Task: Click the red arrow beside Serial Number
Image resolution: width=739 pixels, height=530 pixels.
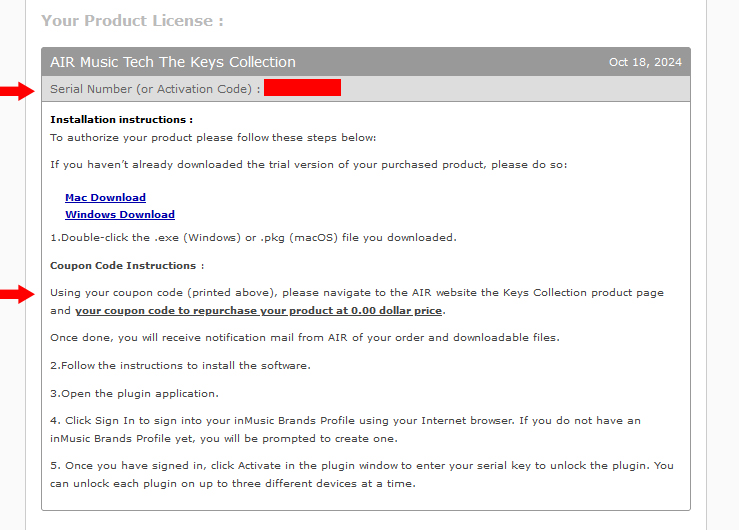Action: tap(17, 92)
